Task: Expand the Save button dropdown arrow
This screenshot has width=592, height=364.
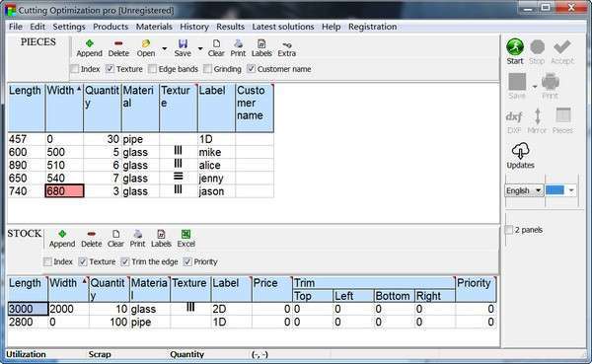Action: 200,48
